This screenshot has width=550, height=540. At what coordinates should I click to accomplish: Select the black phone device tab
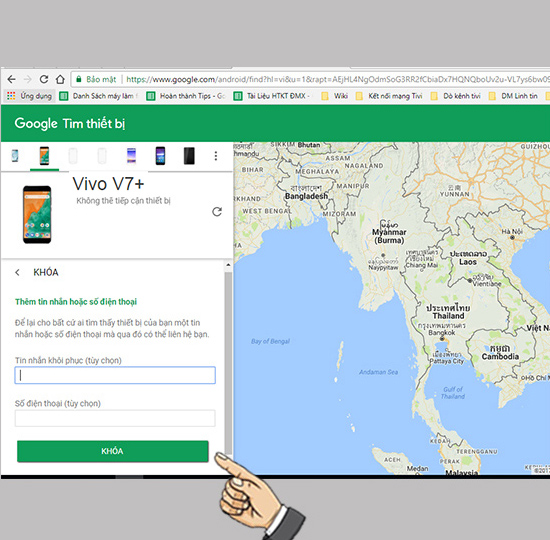189,156
